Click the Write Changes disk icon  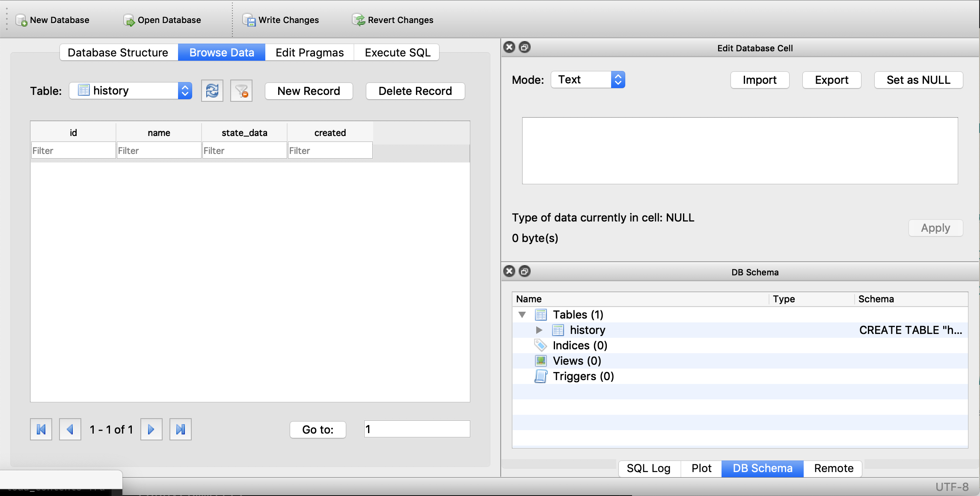pos(249,20)
